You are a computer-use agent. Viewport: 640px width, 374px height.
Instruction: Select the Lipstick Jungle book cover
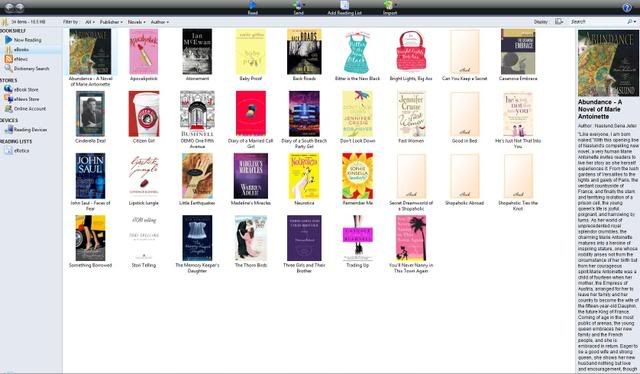pos(144,176)
